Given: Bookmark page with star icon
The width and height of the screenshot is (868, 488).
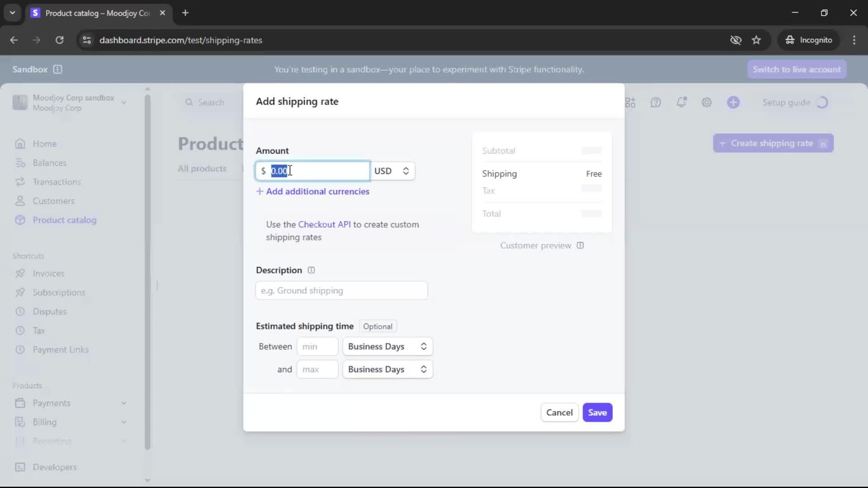Looking at the screenshot, I should (756, 40).
